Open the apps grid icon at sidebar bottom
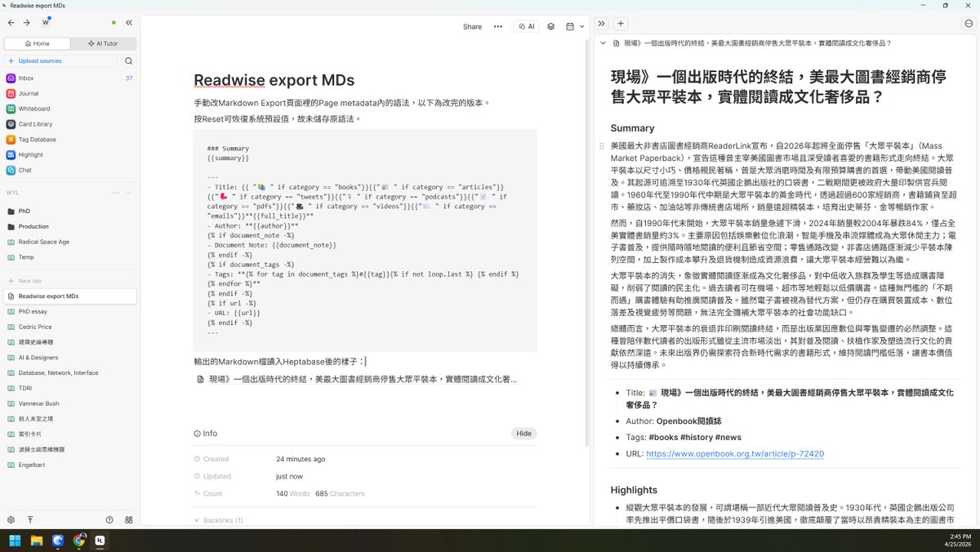The width and height of the screenshot is (980, 552). point(129,519)
